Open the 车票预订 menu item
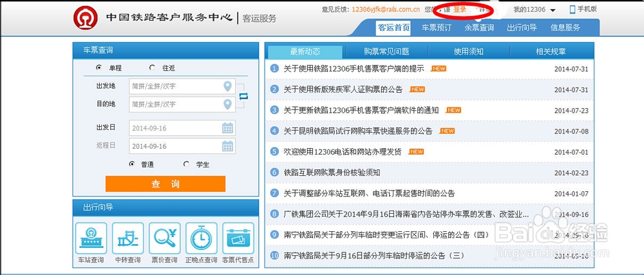 tap(436, 28)
